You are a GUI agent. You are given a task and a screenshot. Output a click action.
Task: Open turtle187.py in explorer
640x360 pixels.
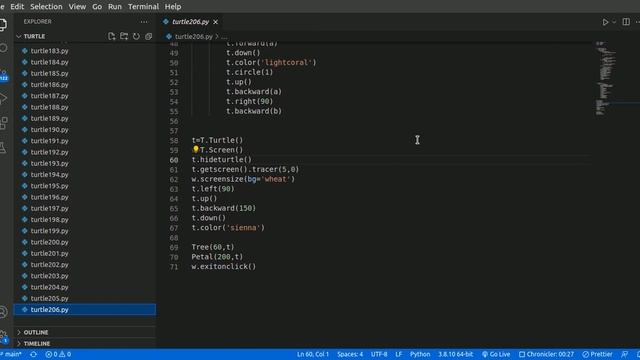(49, 96)
